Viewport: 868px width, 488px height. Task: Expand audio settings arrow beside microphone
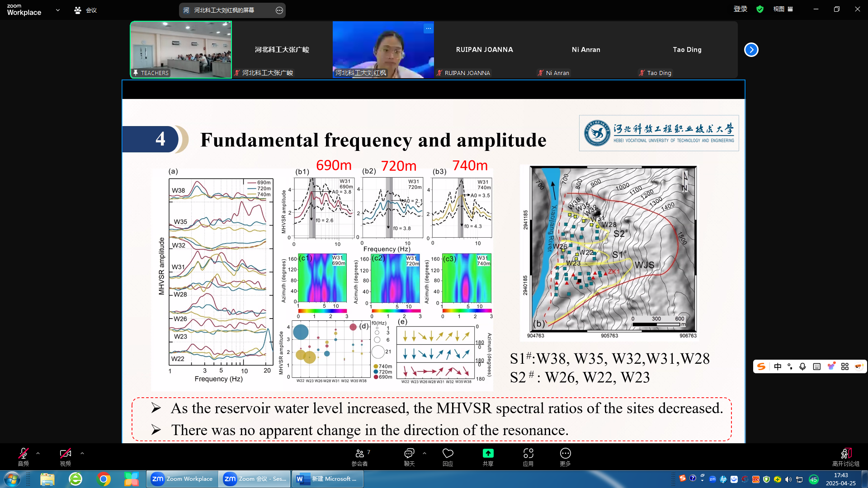[38, 453]
